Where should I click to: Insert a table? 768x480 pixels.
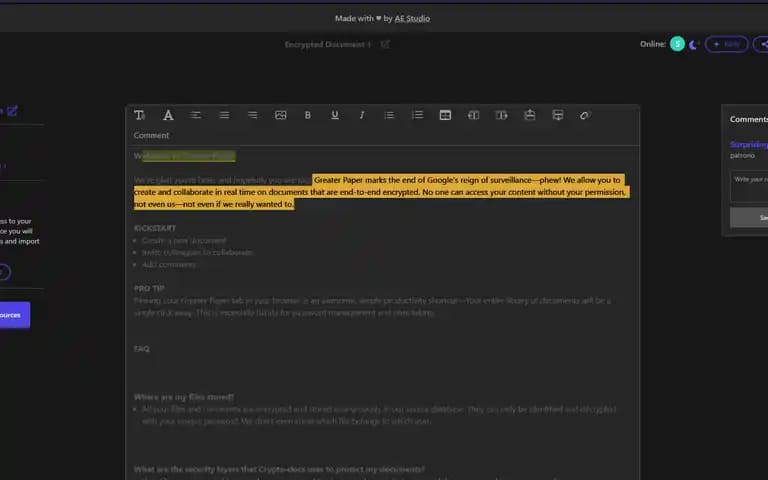pos(445,115)
